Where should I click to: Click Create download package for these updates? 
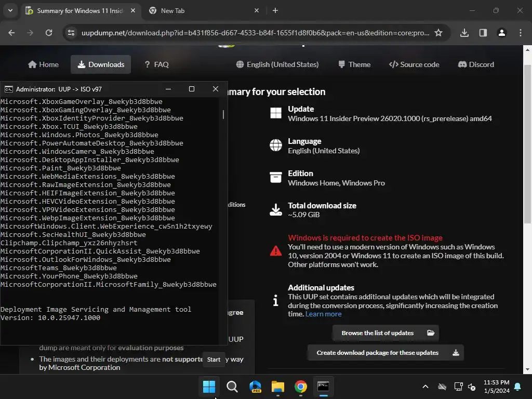click(386, 353)
